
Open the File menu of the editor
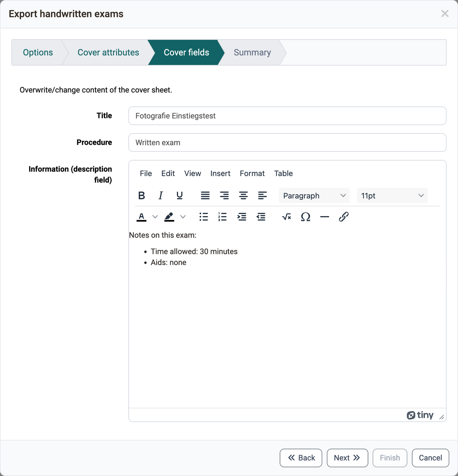[146, 173]
